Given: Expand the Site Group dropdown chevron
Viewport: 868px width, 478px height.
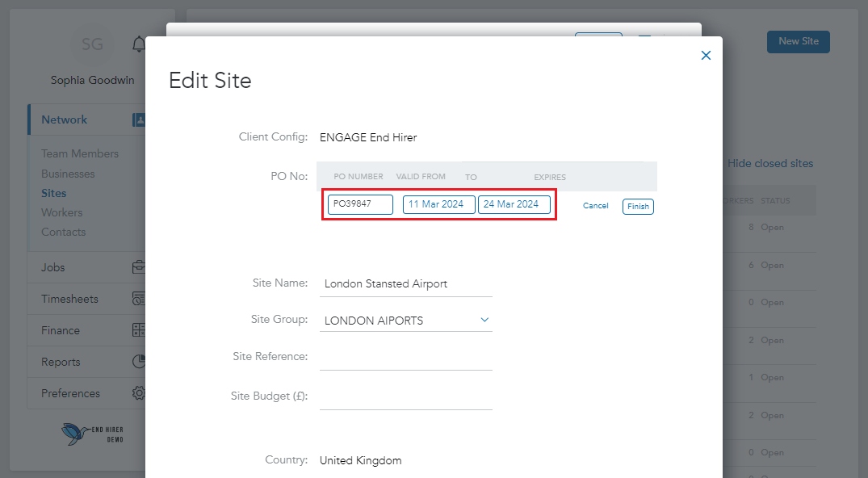Looking at the screenshot, I should (484, 320).
